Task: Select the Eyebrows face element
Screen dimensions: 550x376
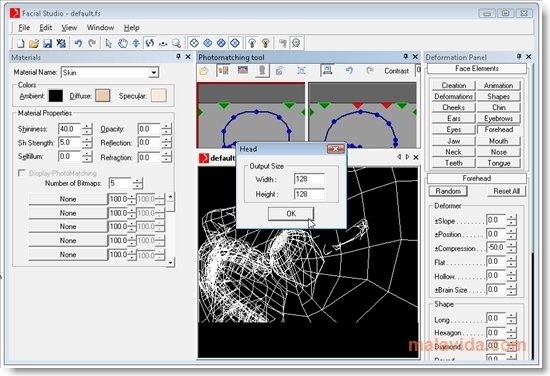Action: pyautogui.click(x=498, y=119)
